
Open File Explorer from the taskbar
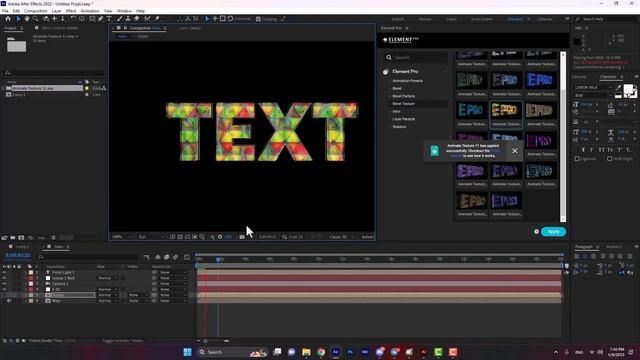pyautogui.click(x=306, y=352)
